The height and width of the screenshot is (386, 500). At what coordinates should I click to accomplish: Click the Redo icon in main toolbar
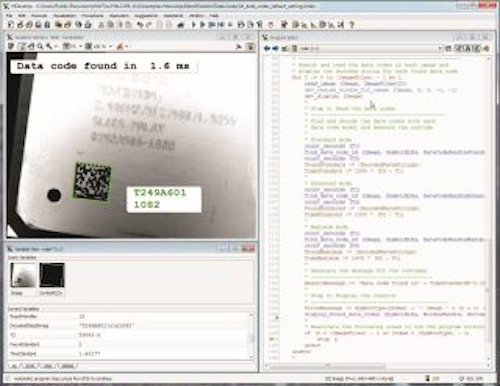149,25
